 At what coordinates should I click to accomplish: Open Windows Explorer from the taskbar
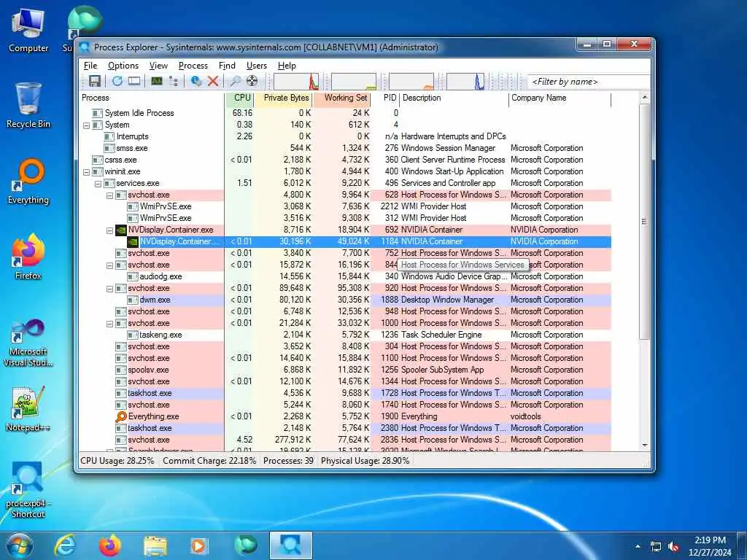pos(155,545)
